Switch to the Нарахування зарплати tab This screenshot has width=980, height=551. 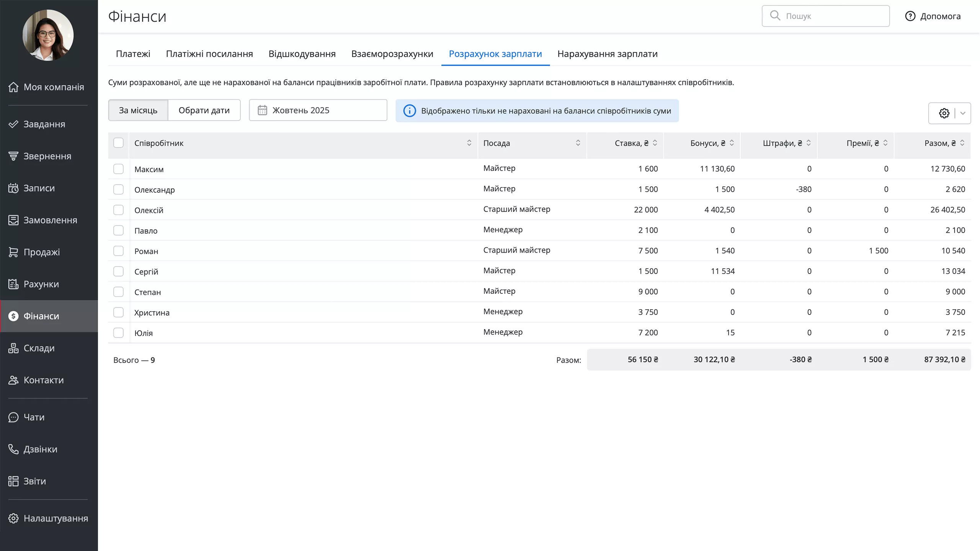[607, 54]
